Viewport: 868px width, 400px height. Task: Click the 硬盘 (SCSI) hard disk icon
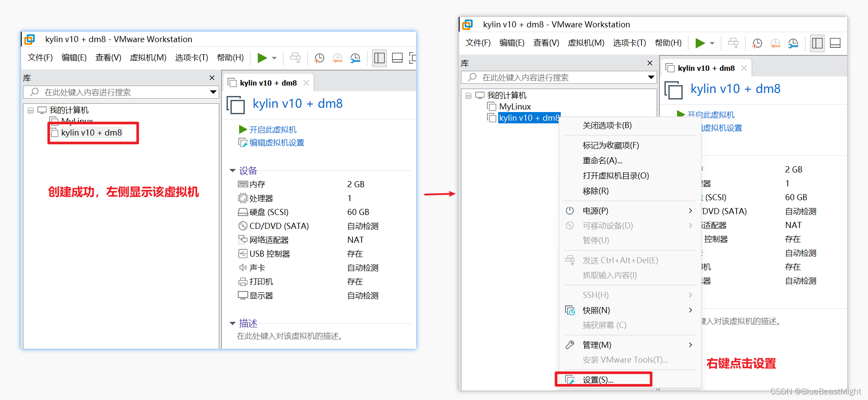tap(243, 212)
